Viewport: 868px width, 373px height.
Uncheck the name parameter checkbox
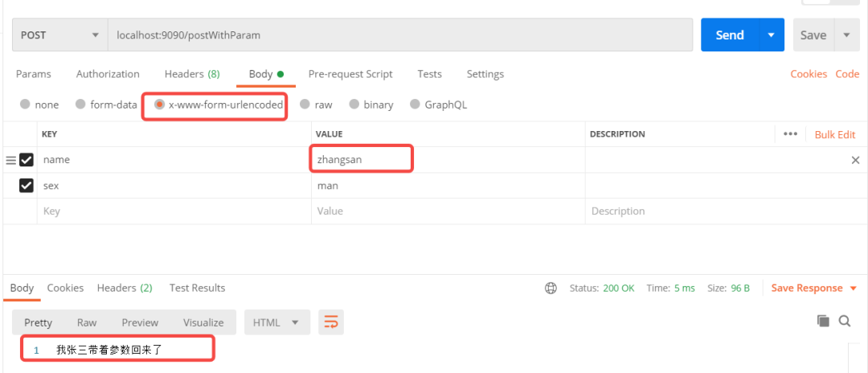tap(26, 160)
